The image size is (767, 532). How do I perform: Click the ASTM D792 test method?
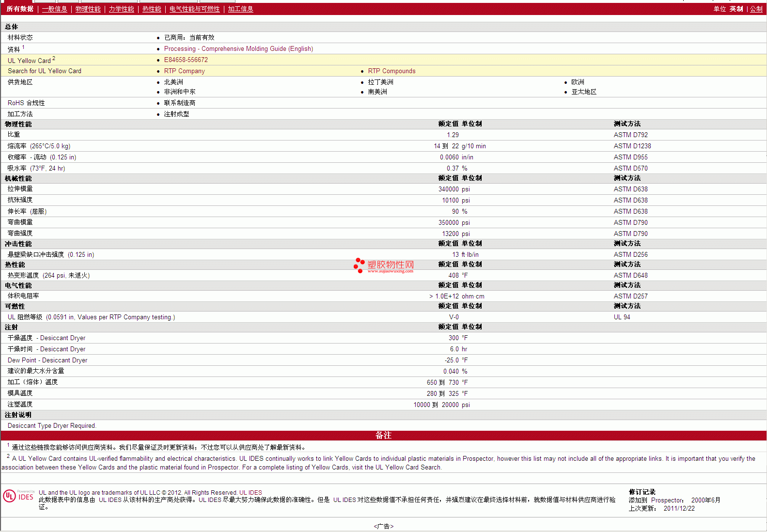(x=630, y=135)
